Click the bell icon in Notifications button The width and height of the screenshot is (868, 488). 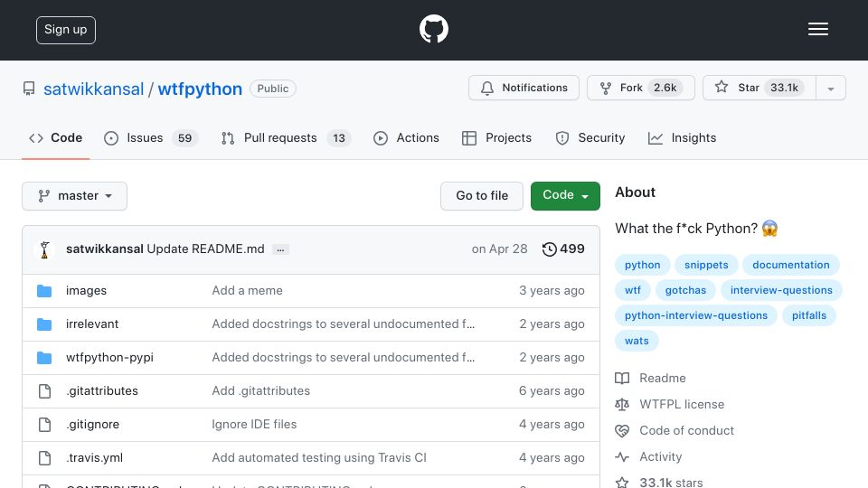pyautogui.click(x=487, y=88)
